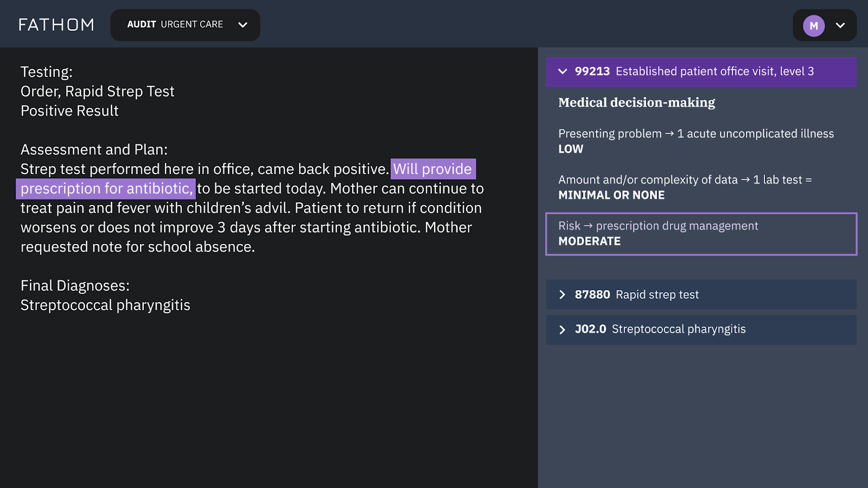Collapse the 99213 code section chevron

tap(563, 72)
